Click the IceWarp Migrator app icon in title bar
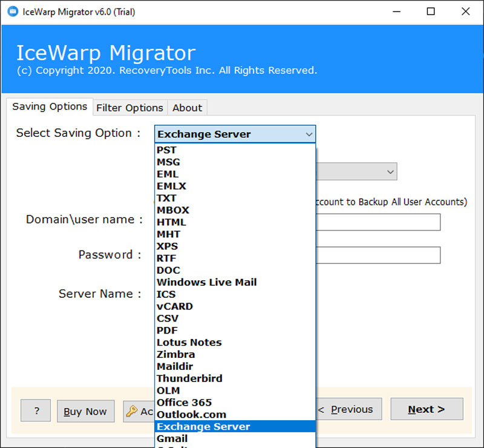The image size is (484, 448). (13, 12)
